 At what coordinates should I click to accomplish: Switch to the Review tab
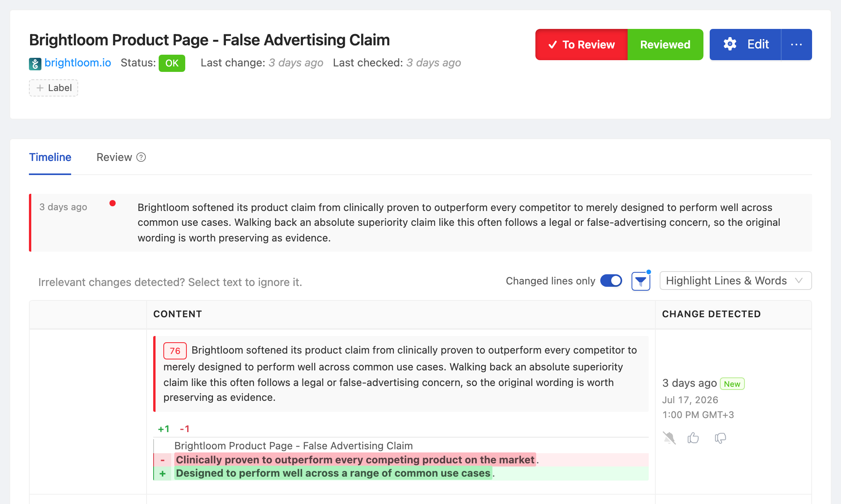[114, 157]
